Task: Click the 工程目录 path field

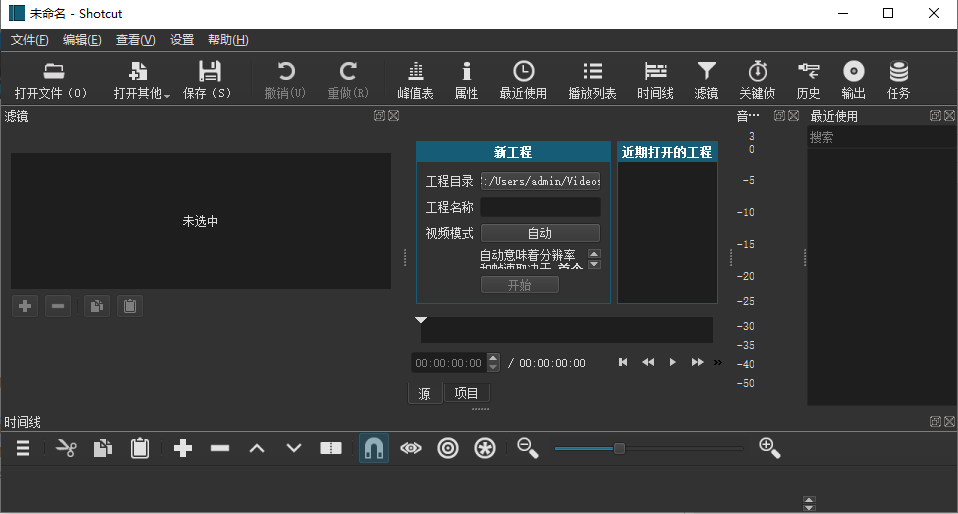Action: 540,181
